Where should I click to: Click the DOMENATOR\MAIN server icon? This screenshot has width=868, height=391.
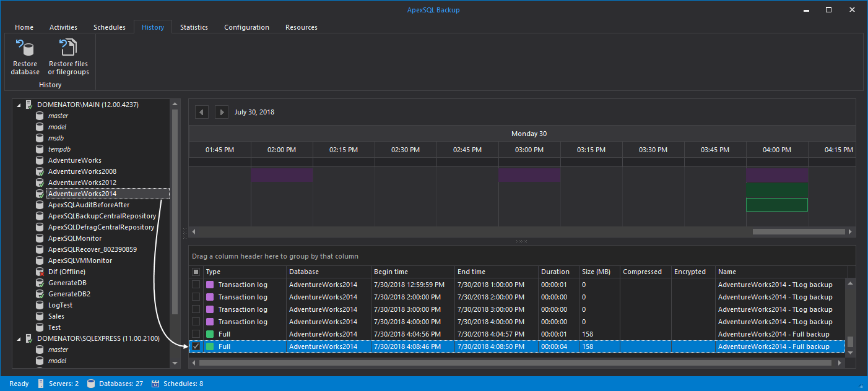tap(28, 105)
